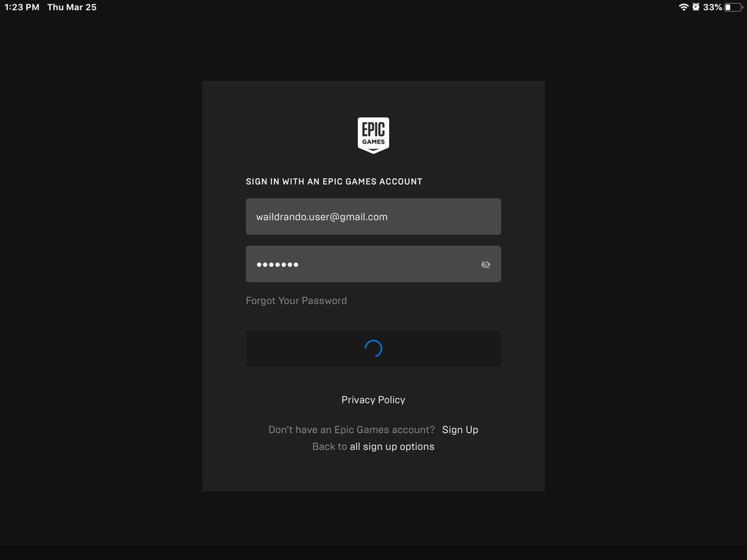747x560 pixels.
Task: Follow the Sign Up link
Action: (x=460, y=430)
